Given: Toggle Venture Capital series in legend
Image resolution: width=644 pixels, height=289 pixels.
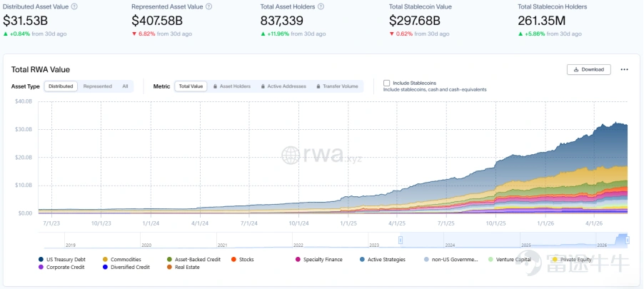Looking at the screenshot, I should click(509, 260).
